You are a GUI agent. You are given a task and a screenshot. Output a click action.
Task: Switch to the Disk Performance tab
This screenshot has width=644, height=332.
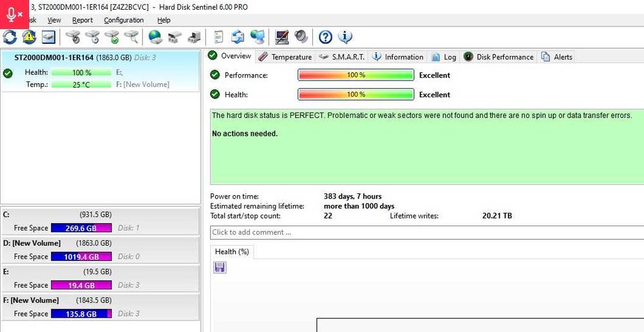498,57
